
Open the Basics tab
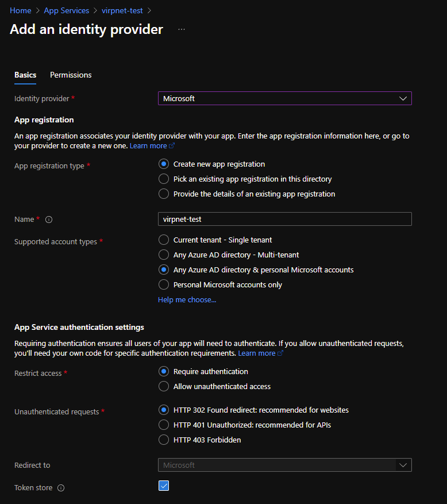coord(25,75)
